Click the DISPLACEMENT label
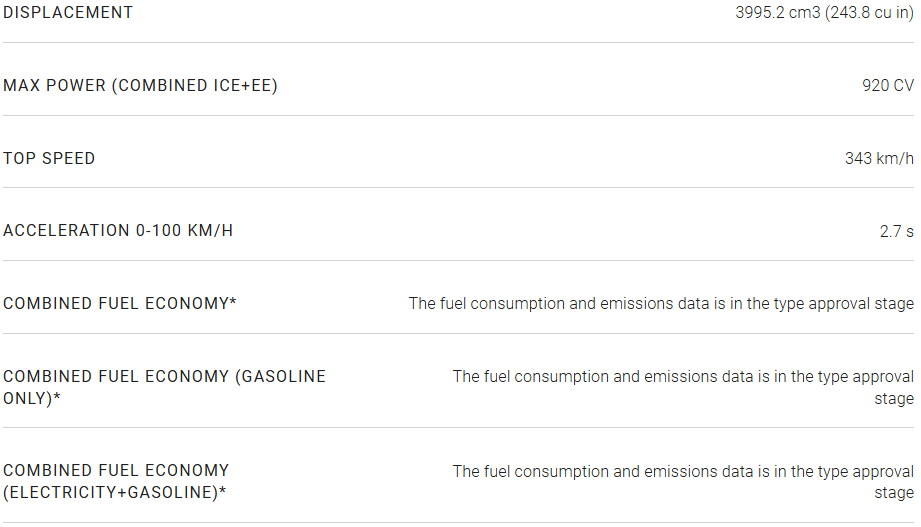 68,13
